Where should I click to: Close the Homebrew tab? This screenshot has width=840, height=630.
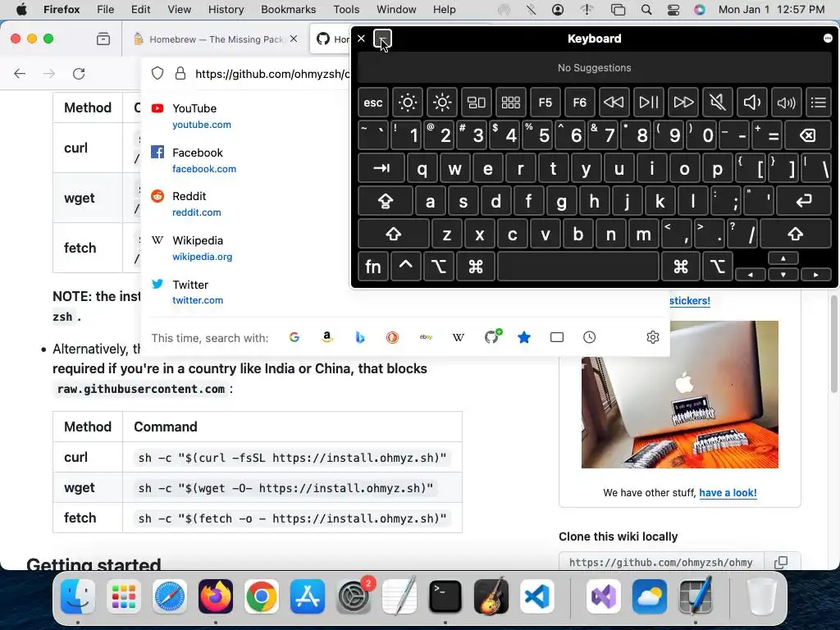click(294, 39)
